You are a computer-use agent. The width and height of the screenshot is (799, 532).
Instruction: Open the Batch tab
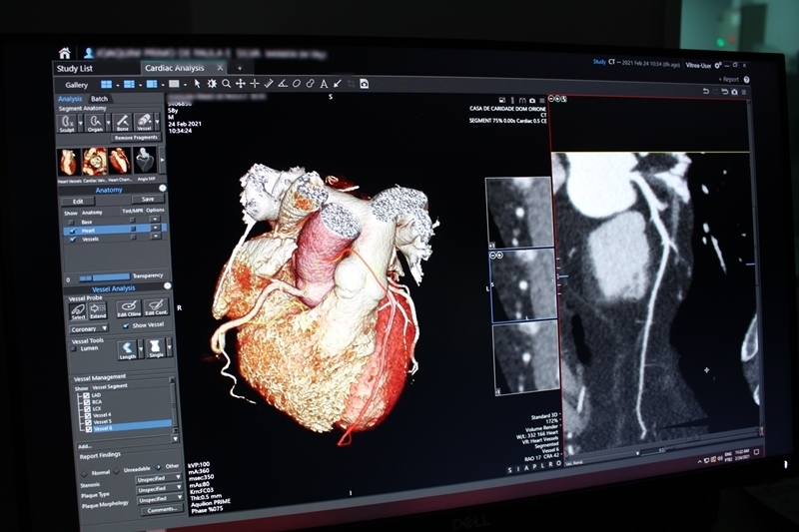[100, 99]
